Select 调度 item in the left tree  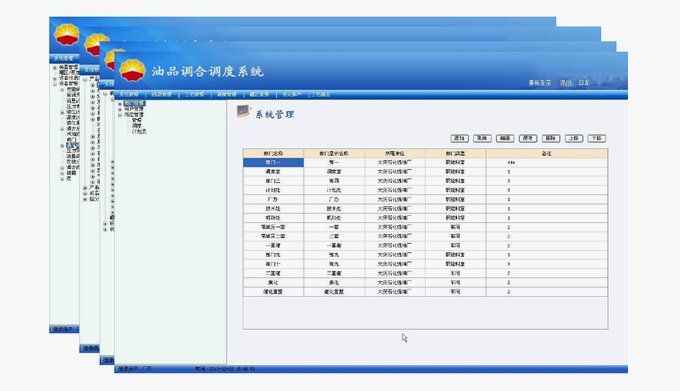click(137, 126)
